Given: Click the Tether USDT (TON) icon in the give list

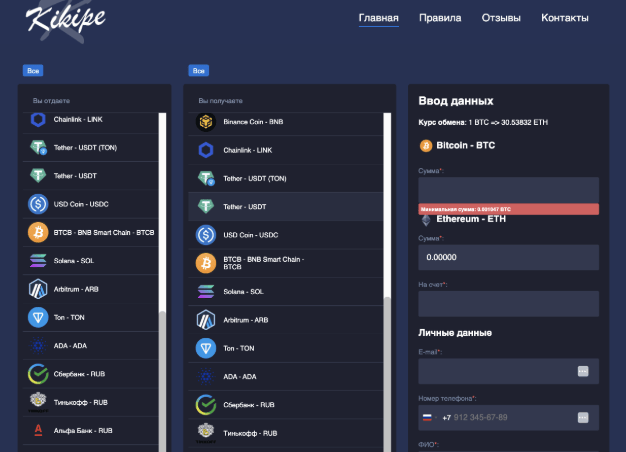Looking at the screenshot, I should [x=38, y=147].
